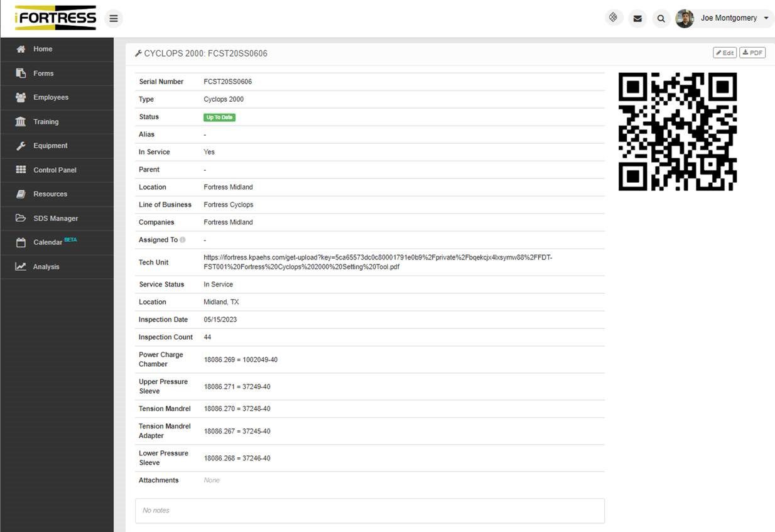The width and height of the screenshot is (775, 532).
Task: Click the iFortress logo
Action: [56, 18]
